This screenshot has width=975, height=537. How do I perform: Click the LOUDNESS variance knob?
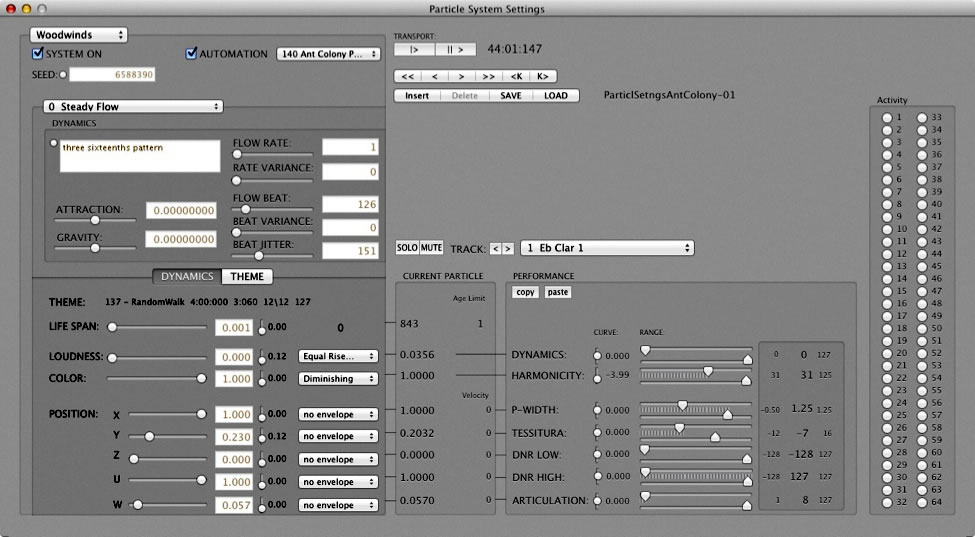[x=262, y=358]
